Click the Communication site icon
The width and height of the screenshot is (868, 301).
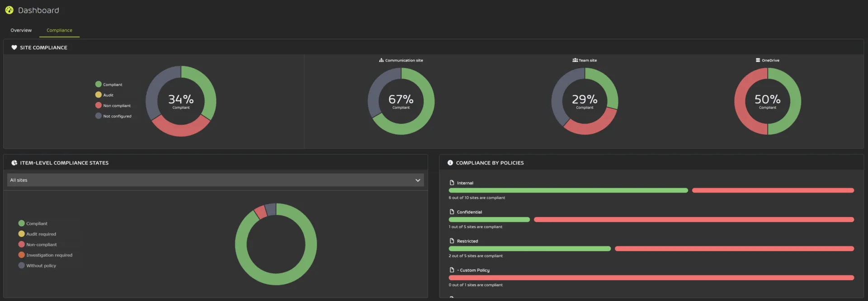point(381,60)
